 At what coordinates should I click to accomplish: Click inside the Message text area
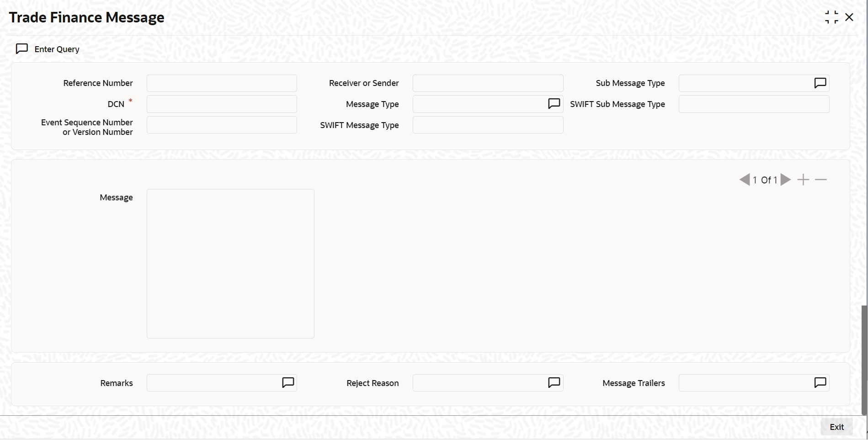tap(230, 263)
